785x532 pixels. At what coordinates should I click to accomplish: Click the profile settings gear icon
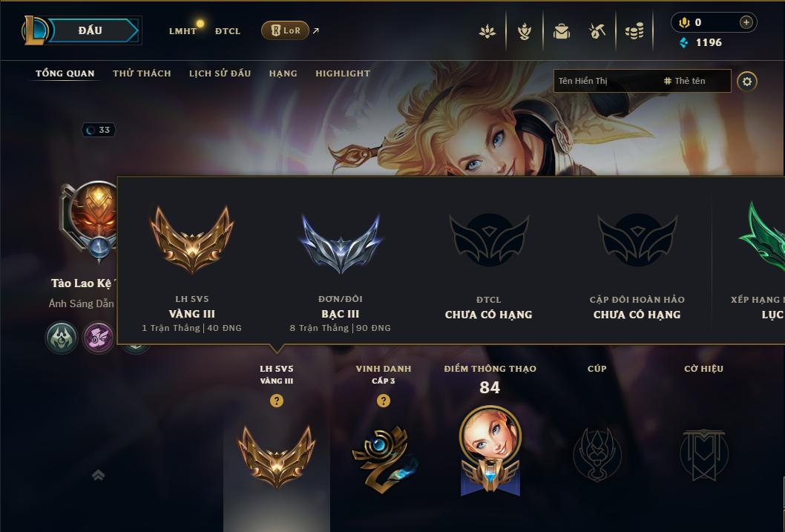click(x=747, y=81)
